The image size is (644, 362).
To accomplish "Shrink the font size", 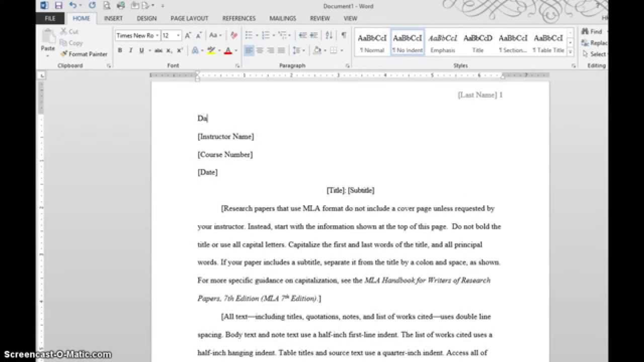I will coord(198,35).
